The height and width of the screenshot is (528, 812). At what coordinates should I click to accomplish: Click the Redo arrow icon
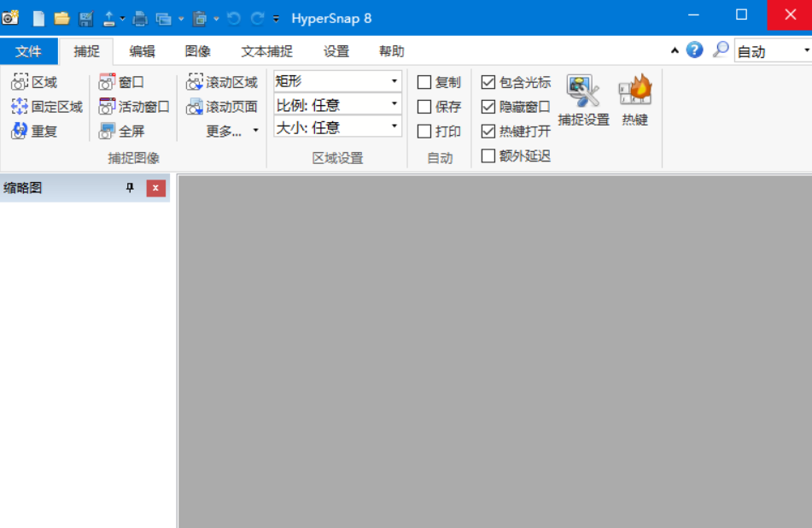(257, 19)
